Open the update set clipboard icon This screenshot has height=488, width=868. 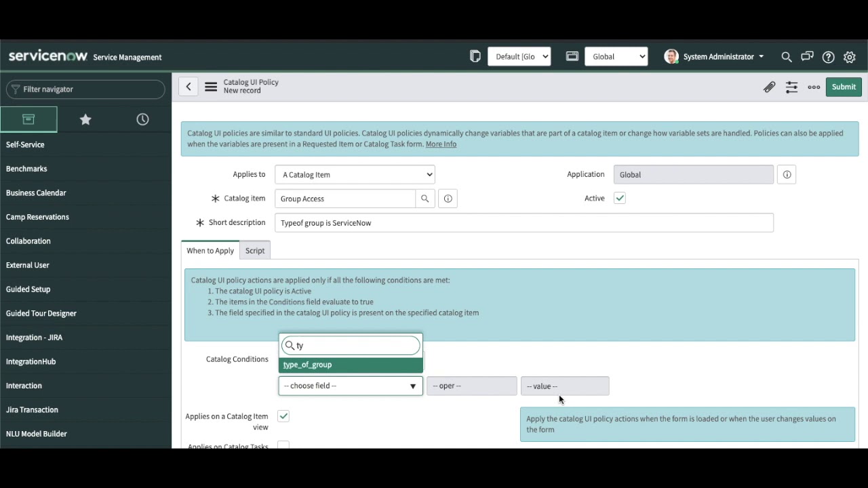[475, 56]
